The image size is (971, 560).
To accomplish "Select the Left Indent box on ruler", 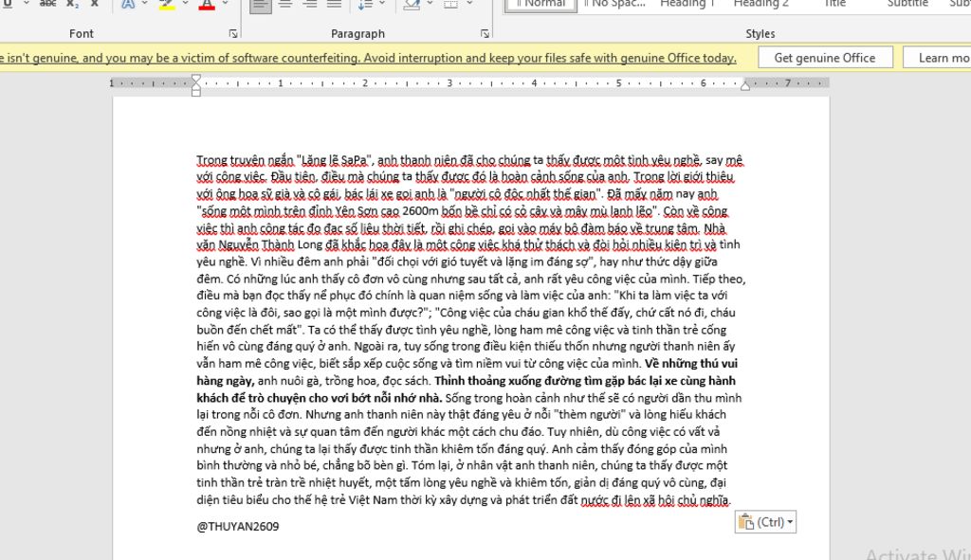I will (196, 93).
